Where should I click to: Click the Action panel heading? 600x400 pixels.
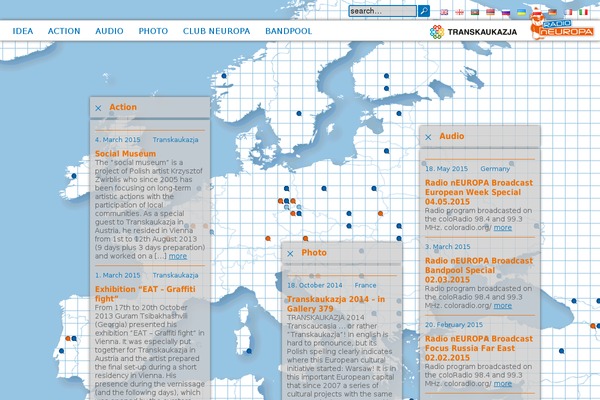pos(123,107)
